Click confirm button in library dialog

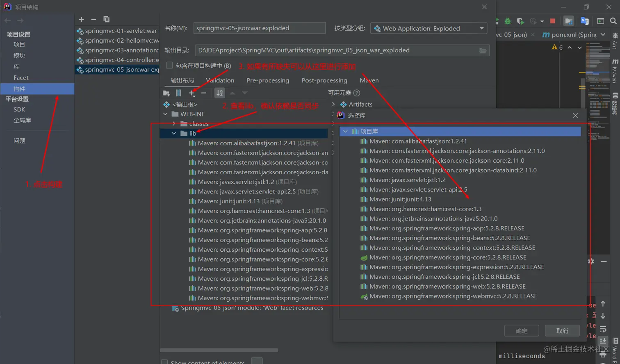(522, 331)
